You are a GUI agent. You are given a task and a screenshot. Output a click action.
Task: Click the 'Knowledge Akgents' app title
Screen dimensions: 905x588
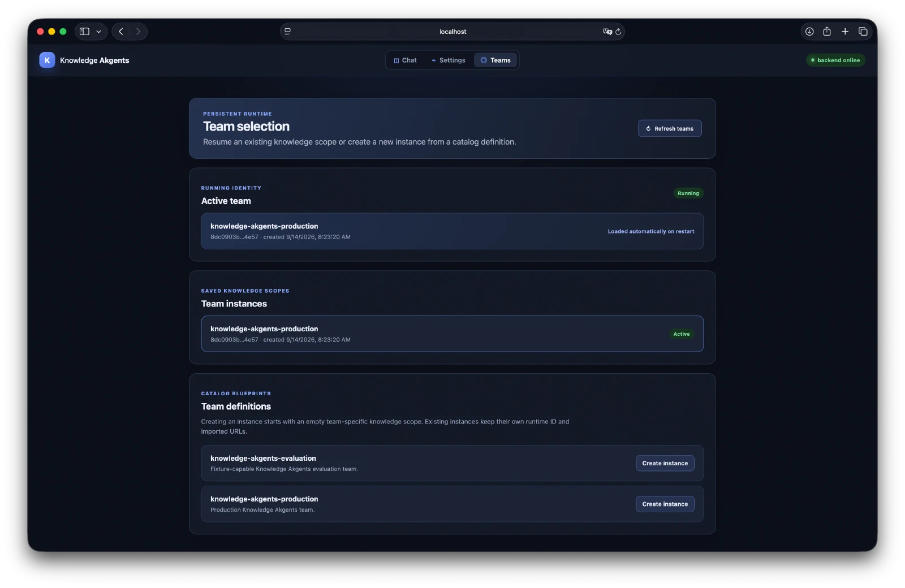coord(94,60)
